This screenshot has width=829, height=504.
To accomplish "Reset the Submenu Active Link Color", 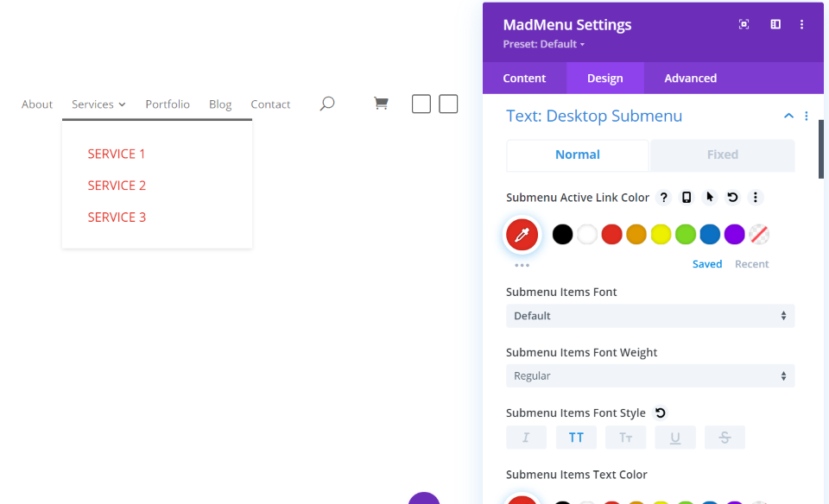I will pos(732,198).
